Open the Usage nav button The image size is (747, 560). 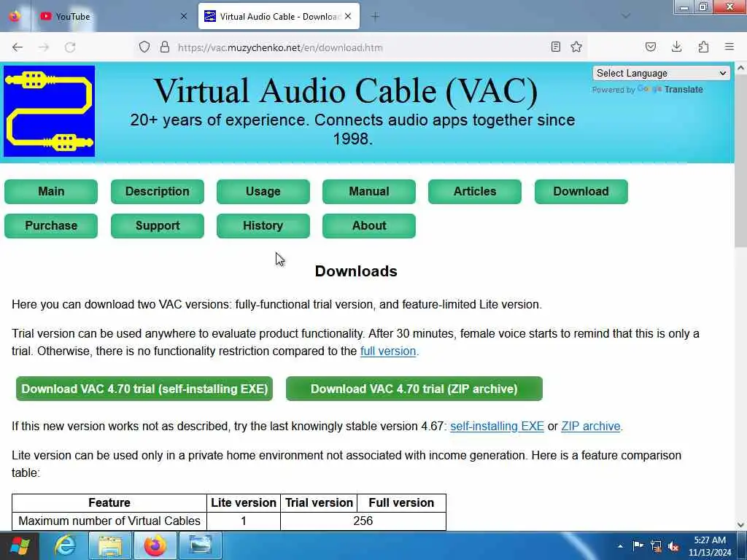(263, 192)
